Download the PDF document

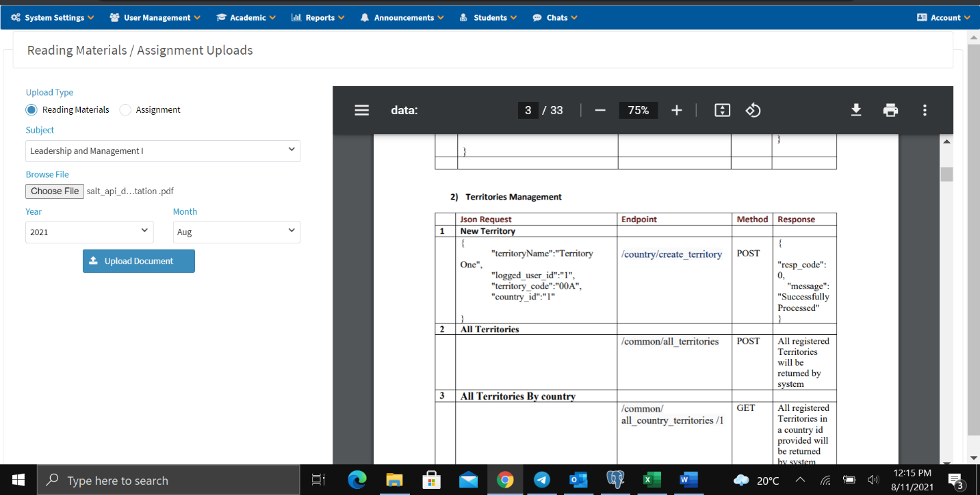tap(856, 110)
